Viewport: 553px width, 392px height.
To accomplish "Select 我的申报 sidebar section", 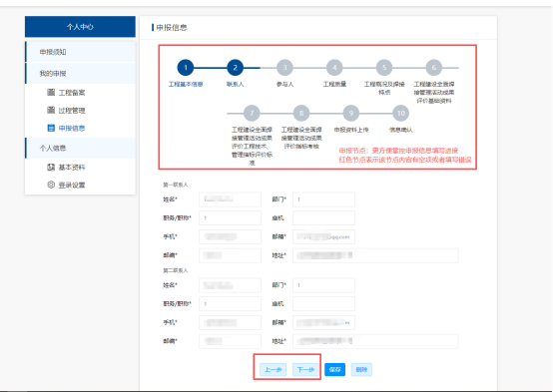I will coord(80,74).
